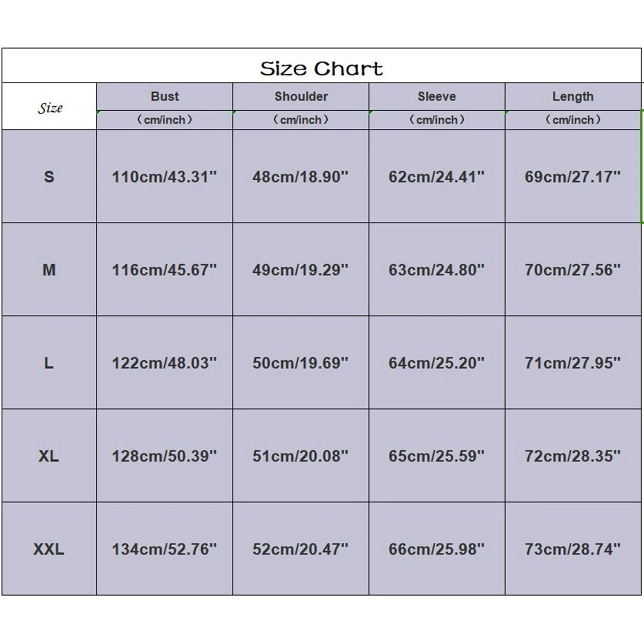The height and width of the screenshot is (644, 644).
Task: Select the 72cm/28.35" length cell
Action: 573,456
